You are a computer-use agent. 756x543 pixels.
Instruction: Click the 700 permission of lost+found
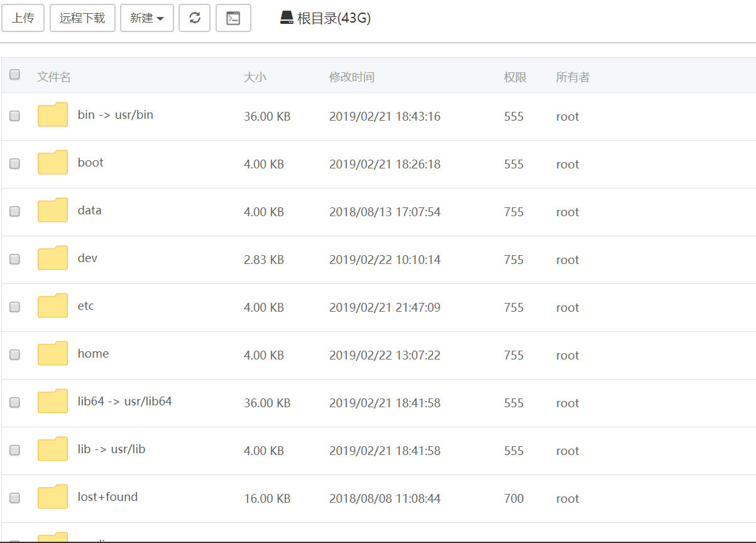click(x=513, y=498)
